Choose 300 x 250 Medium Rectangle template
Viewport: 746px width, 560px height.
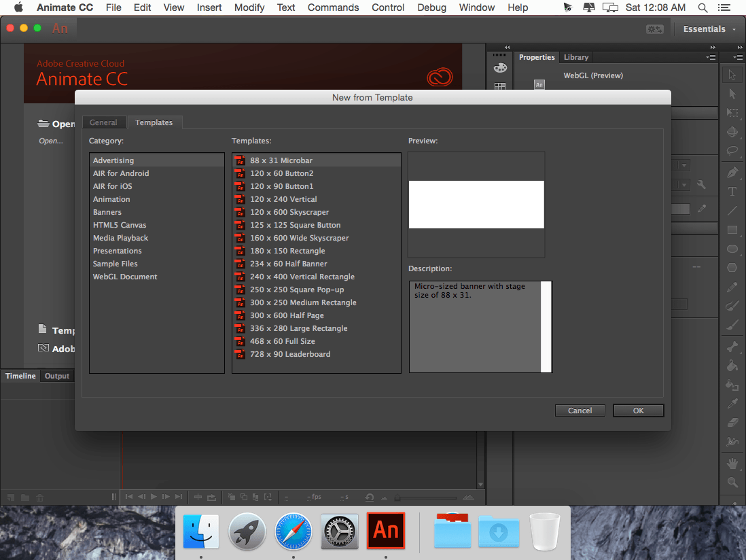click(x=317, y=302)
